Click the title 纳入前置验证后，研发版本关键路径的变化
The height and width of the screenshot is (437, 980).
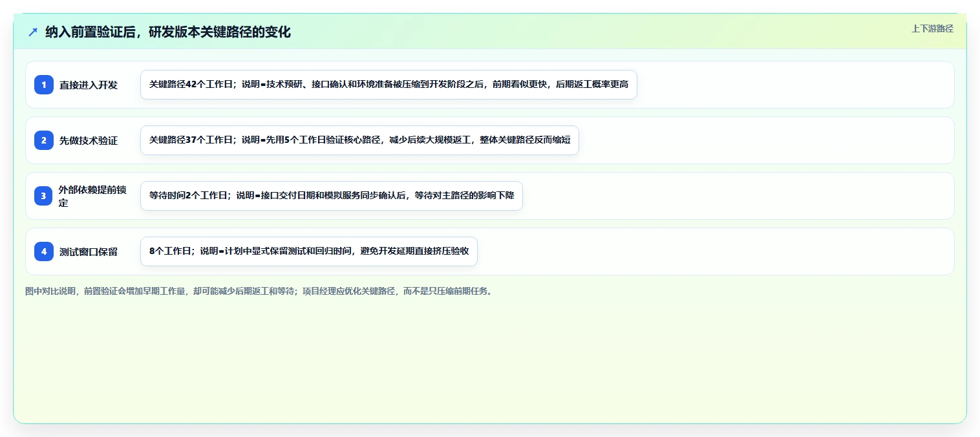point(168,32)
